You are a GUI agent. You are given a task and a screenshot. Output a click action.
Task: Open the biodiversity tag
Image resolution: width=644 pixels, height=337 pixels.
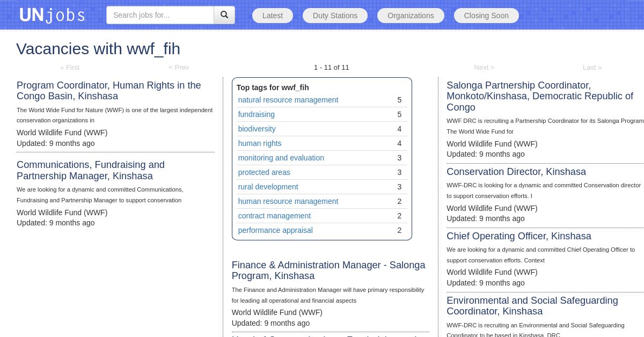257,129
